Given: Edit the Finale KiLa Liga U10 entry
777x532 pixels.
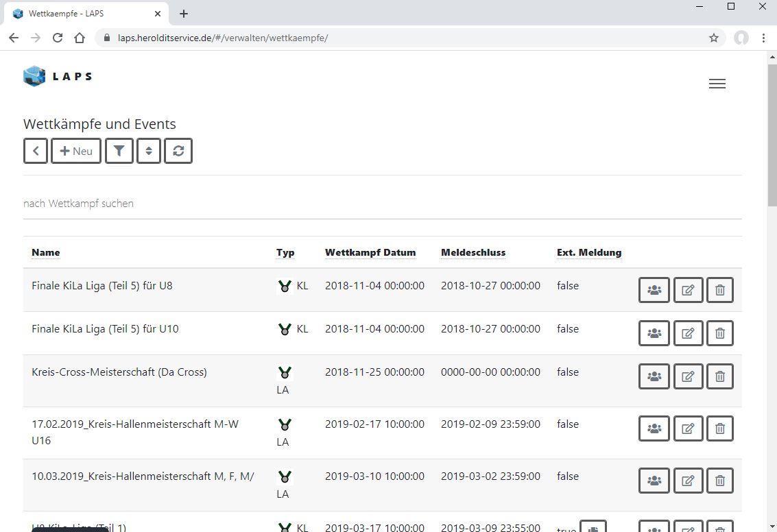Looking at the screenshot, I should (x=688, y=333).
